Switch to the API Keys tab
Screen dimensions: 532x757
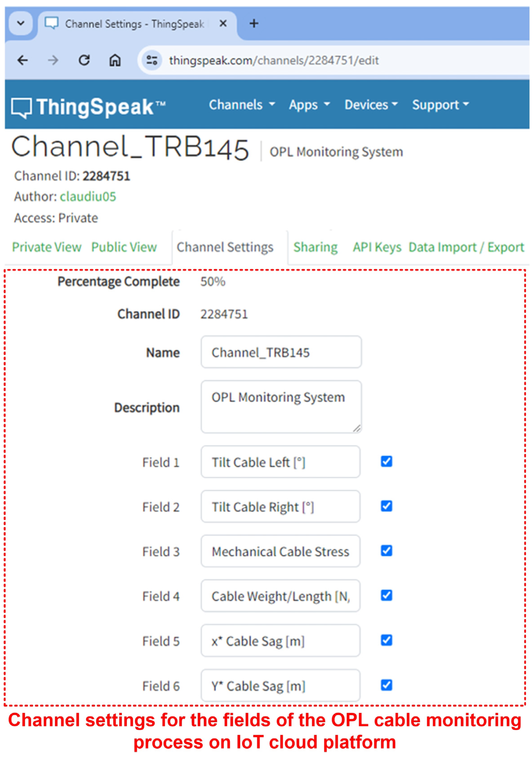tap(377, 247)
